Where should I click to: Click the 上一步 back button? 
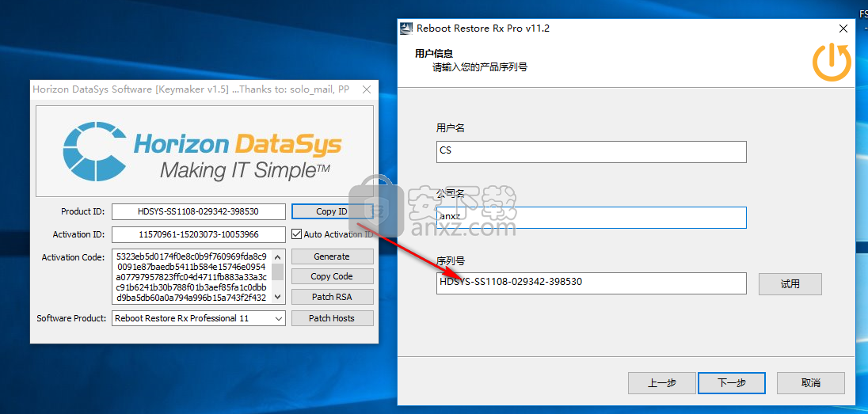662,383
